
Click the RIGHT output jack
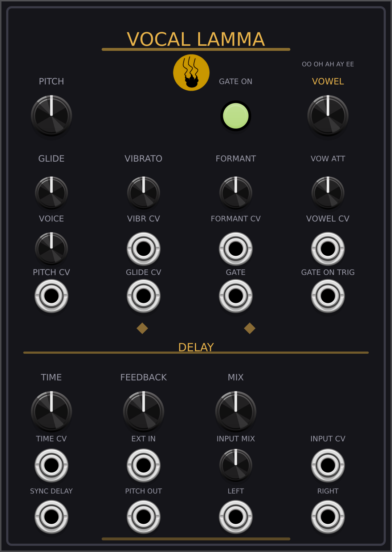(328, 517)
